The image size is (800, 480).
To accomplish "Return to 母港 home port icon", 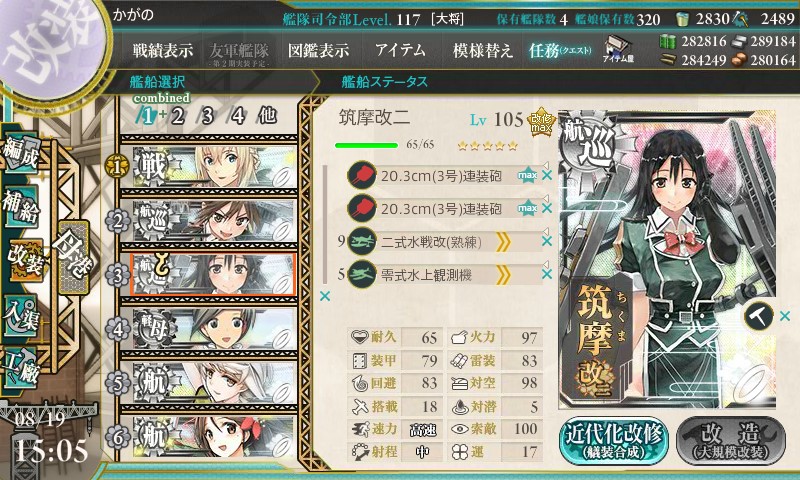I will coord(73,257).
